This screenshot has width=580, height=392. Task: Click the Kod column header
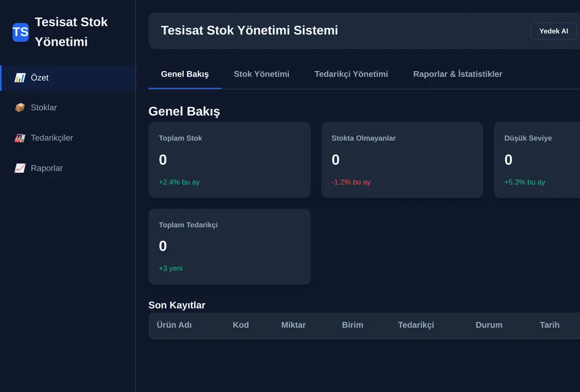(241, 325)
